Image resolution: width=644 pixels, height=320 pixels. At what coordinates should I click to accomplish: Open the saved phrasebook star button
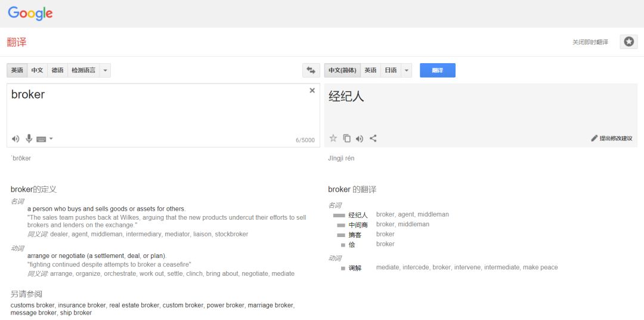click(x=628, y=42)
